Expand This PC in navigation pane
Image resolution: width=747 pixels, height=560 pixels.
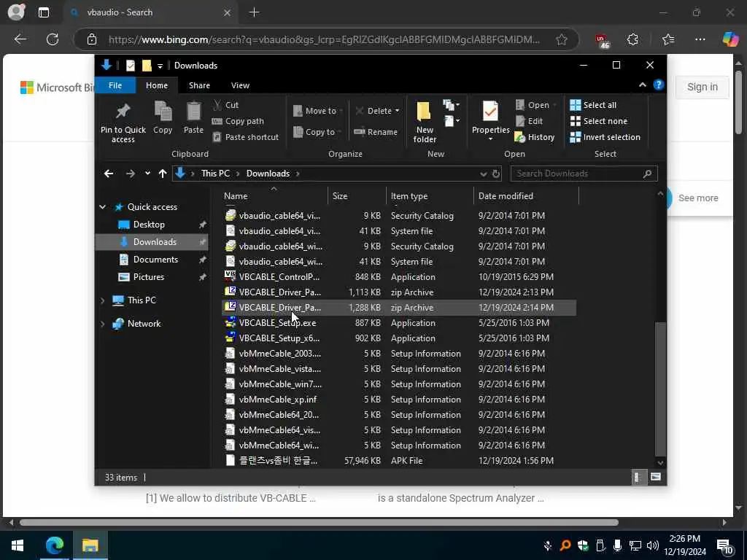click(102, 300)
